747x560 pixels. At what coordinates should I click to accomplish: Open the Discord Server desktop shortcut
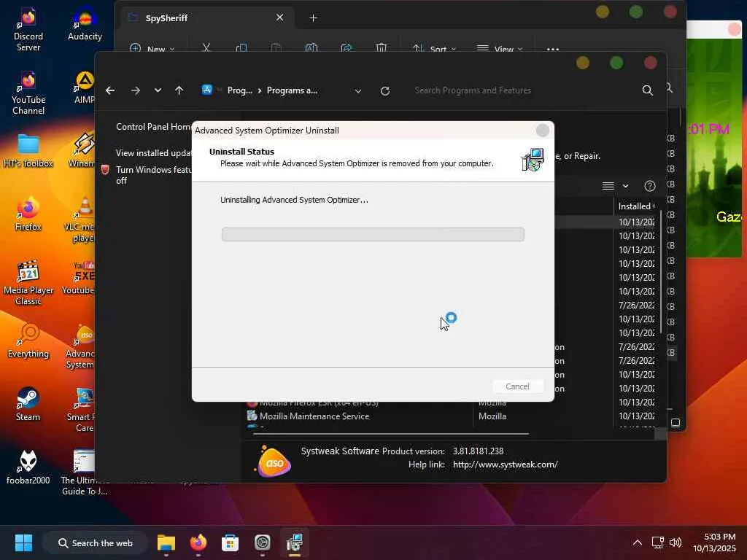coord(28,29)
